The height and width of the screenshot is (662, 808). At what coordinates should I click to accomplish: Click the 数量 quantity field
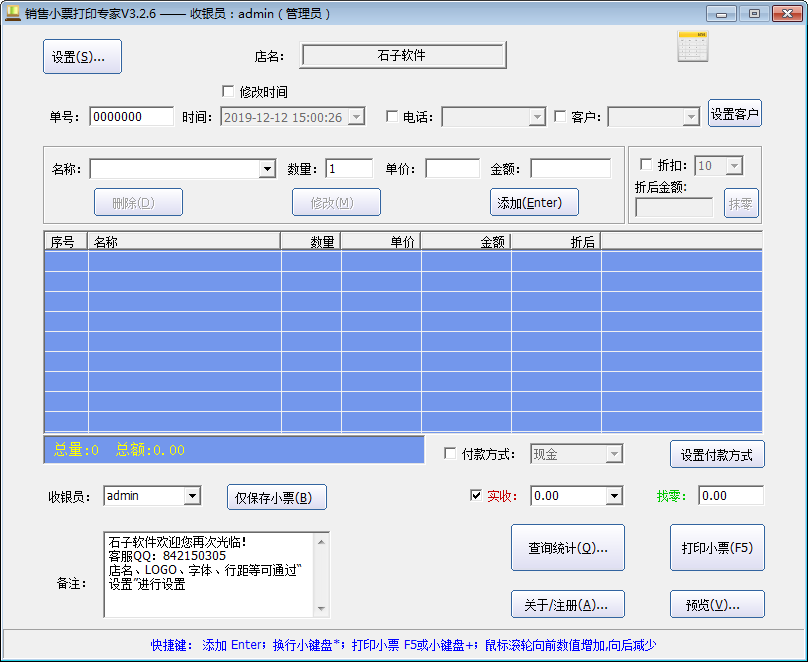(x=349, y=169)
